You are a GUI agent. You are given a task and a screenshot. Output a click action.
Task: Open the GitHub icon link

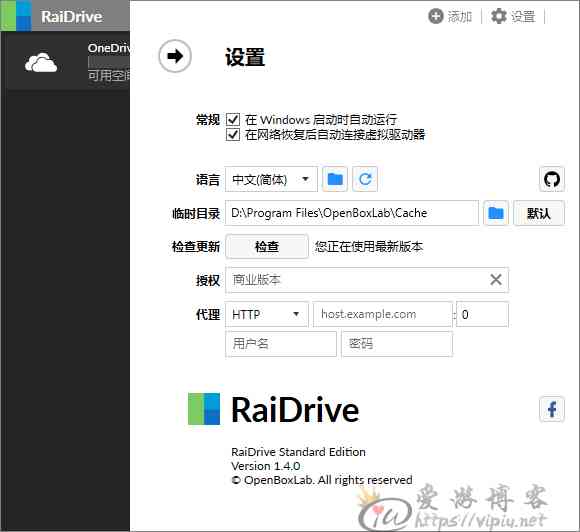552,179
